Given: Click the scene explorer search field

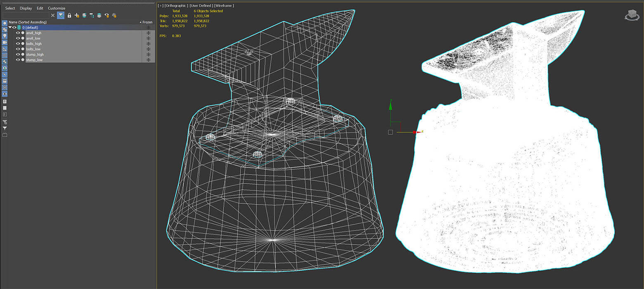Looking at the screenshot, I should click(26, 15).
